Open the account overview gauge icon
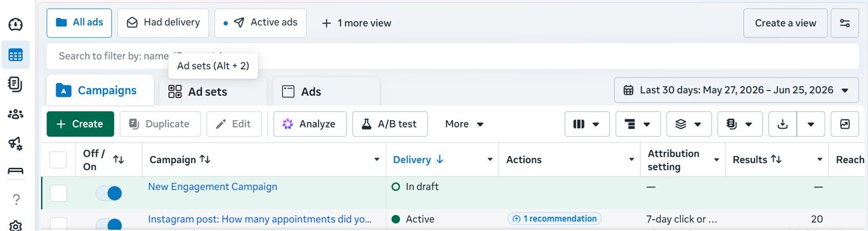The height and width of the screenshot is (231, 868). pyautogui.click(x=15, y=24)
